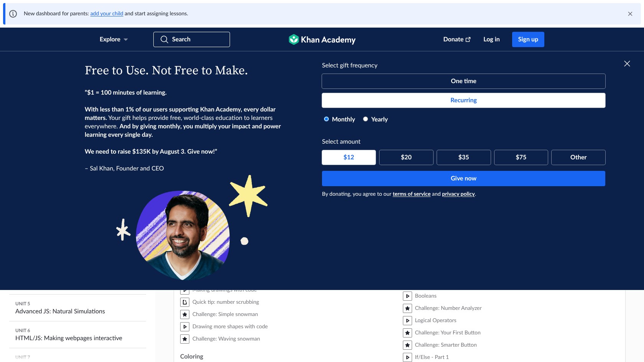Choose the Other donation amount option
Viewport: 644px width, 362px height.
click(578, 157)
